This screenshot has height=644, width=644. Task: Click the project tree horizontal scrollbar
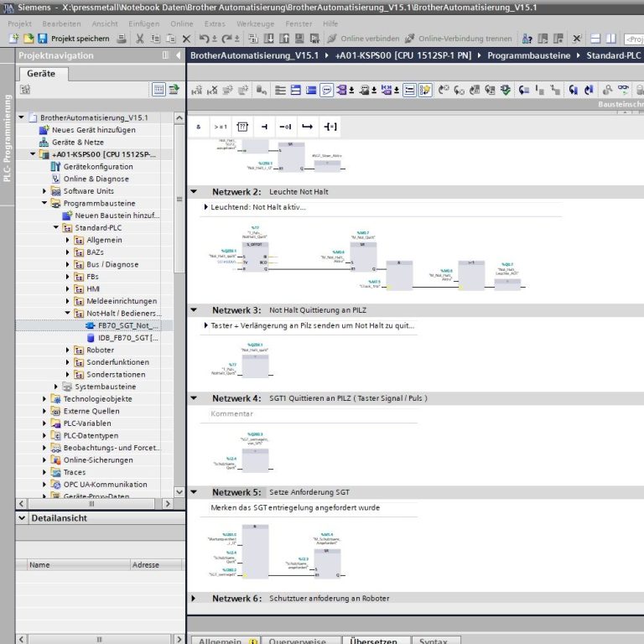(x=91, y=503)
